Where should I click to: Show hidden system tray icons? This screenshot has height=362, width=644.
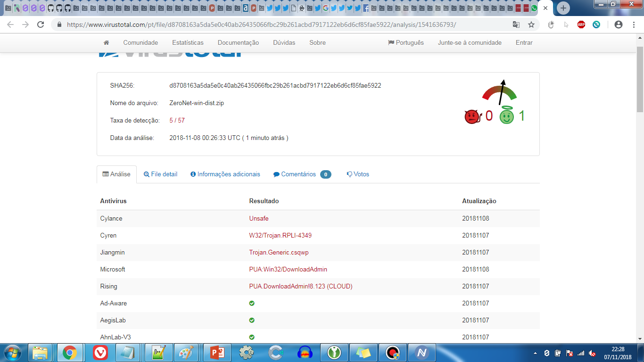point(535,353)
